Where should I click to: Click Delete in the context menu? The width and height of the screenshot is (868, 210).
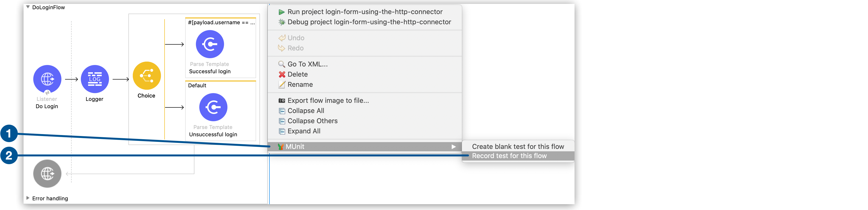[297, 74]
